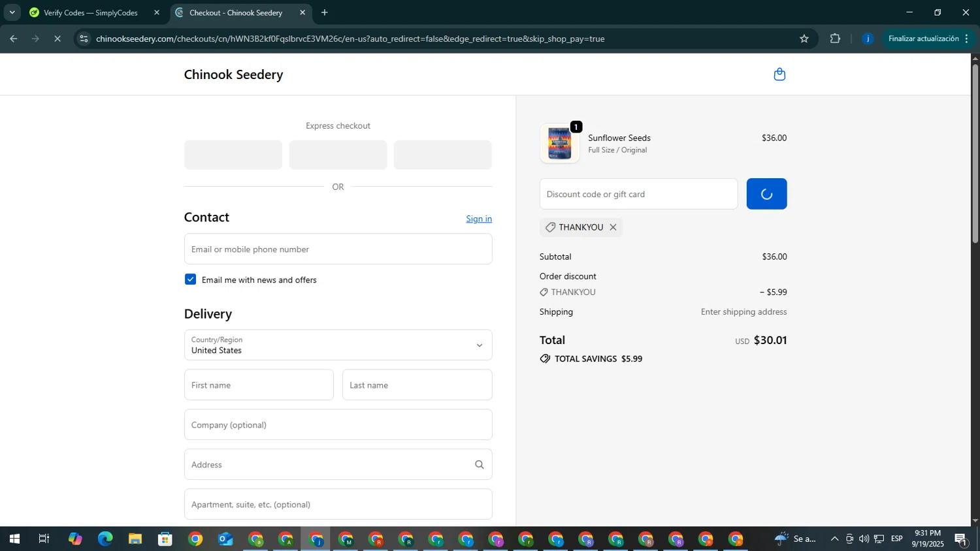The width and height of the screenshot is (980, 551).
Task: View site information icon in address bar
Action: tap(84, 39)
